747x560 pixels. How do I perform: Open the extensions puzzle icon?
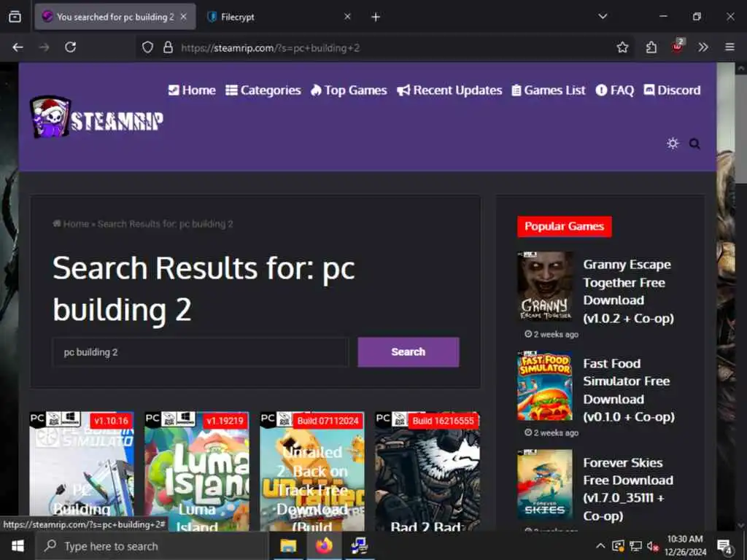(x=651, y=47)
